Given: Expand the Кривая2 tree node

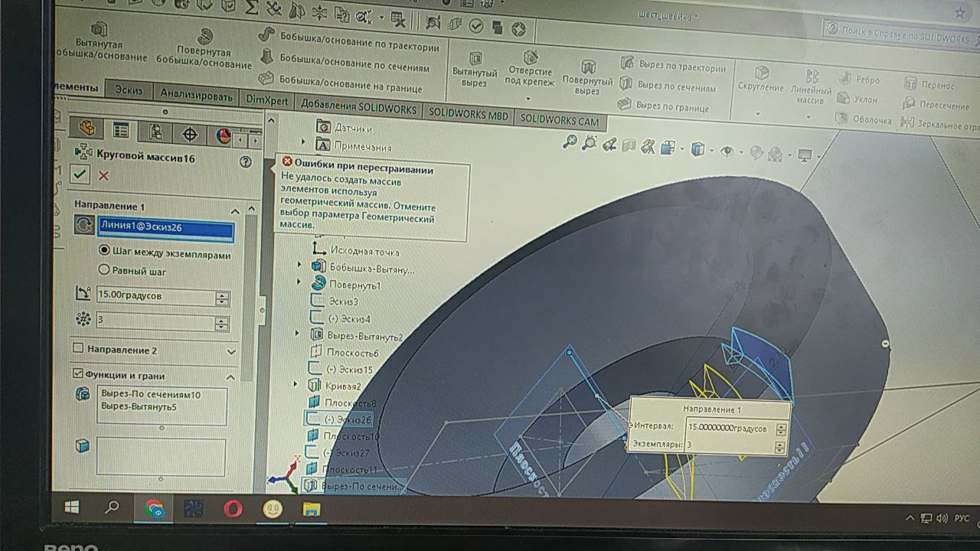Looking at the screenshot, I should (x=297, y=385).
